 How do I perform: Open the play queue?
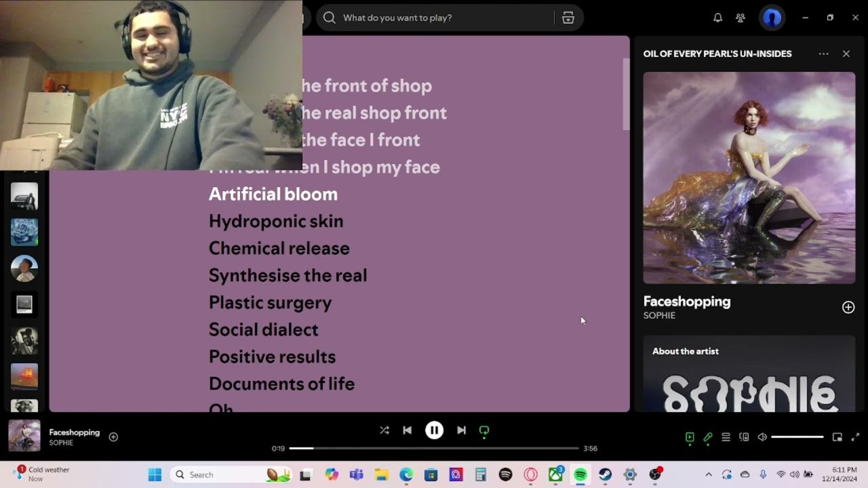click(x=726, y=437)
